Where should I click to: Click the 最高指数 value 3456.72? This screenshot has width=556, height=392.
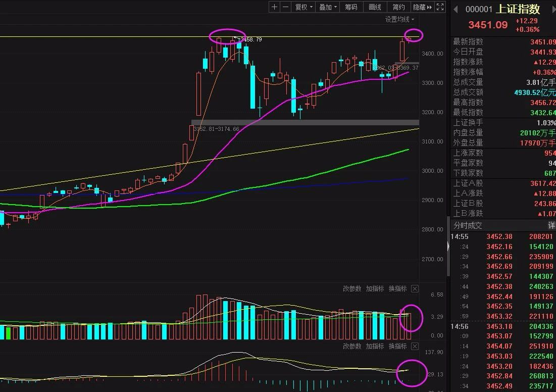pyautogui.click(x=543, y=103)
